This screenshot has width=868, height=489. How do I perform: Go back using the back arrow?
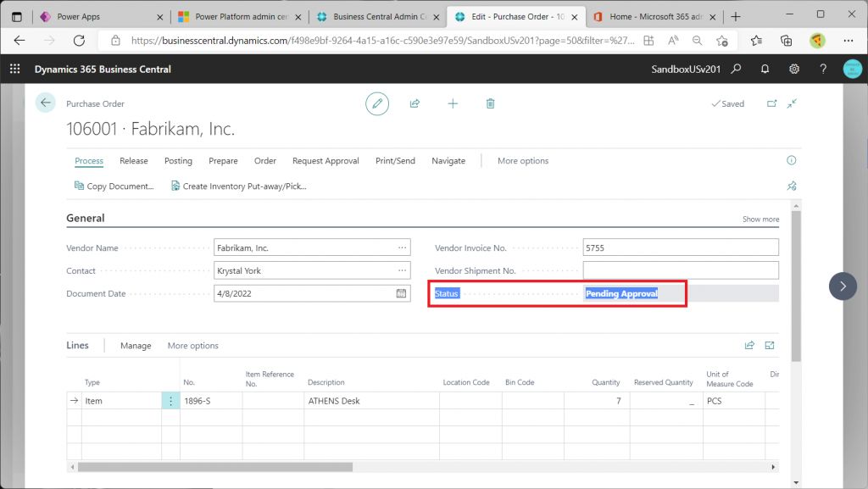coord(45,103)
